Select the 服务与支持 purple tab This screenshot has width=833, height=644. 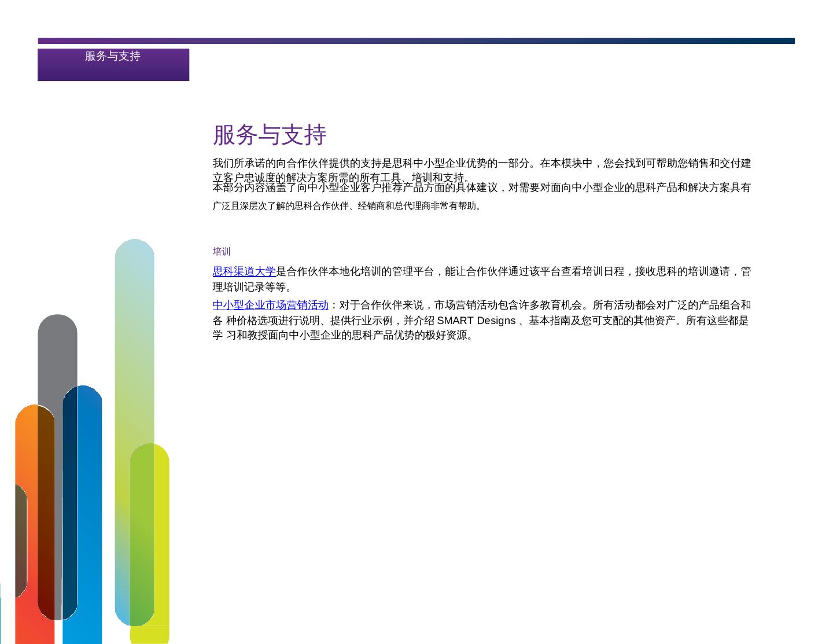[113, 64]
